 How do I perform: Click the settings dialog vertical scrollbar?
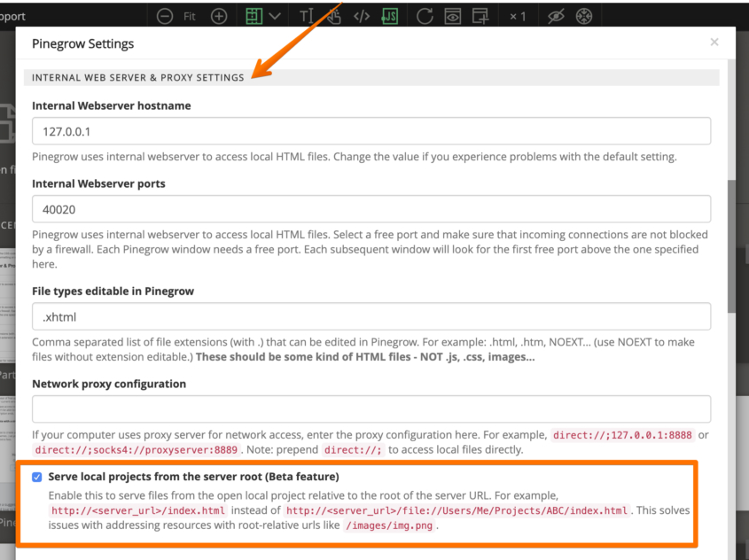(731, 247)
